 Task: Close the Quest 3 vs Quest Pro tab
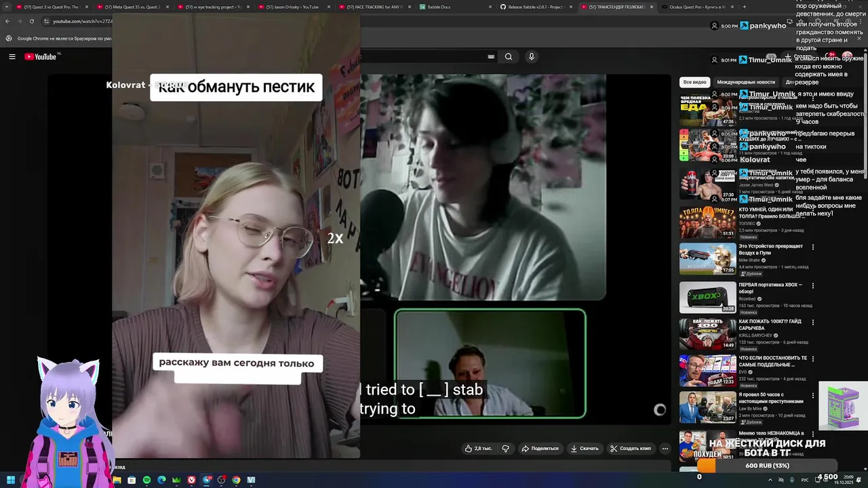[x=87, y=7]
